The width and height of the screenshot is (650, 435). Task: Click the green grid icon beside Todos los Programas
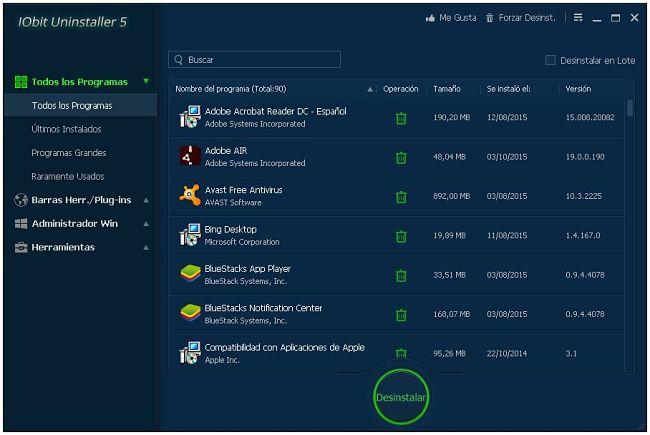pos(21,82)
